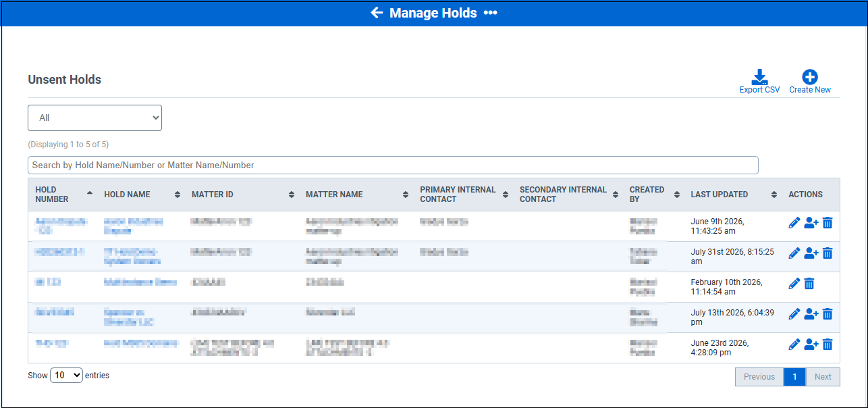Open the Show entries count dropdown
This screenshot has width=868, height=408.
pyautogui.click(x=66, y=376)
